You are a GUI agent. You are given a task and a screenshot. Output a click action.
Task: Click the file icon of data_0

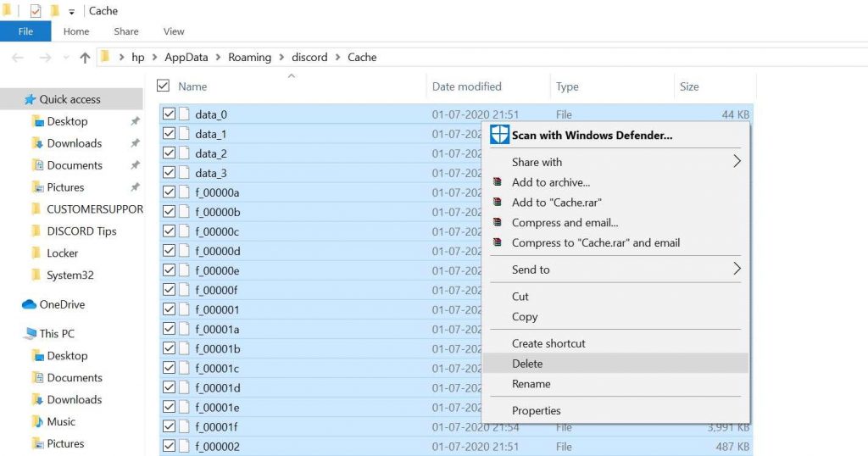(184, 114)
